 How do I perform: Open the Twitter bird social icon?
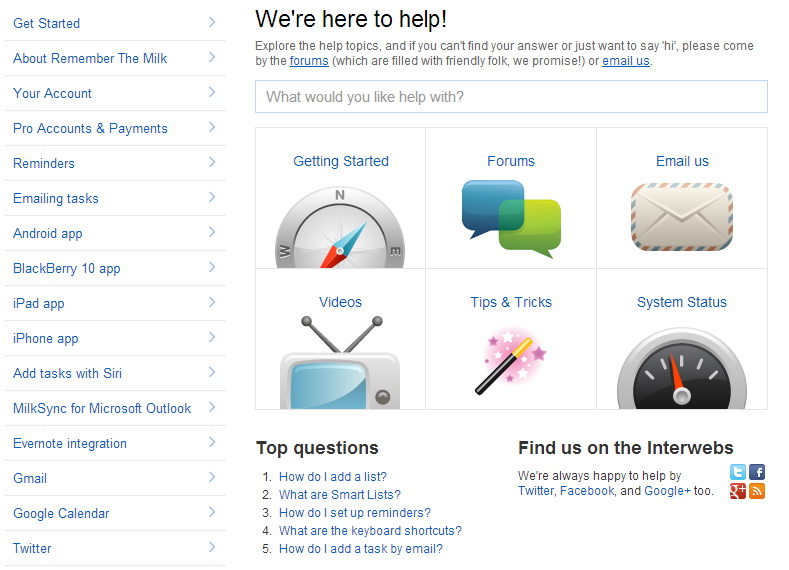[738, 471]
